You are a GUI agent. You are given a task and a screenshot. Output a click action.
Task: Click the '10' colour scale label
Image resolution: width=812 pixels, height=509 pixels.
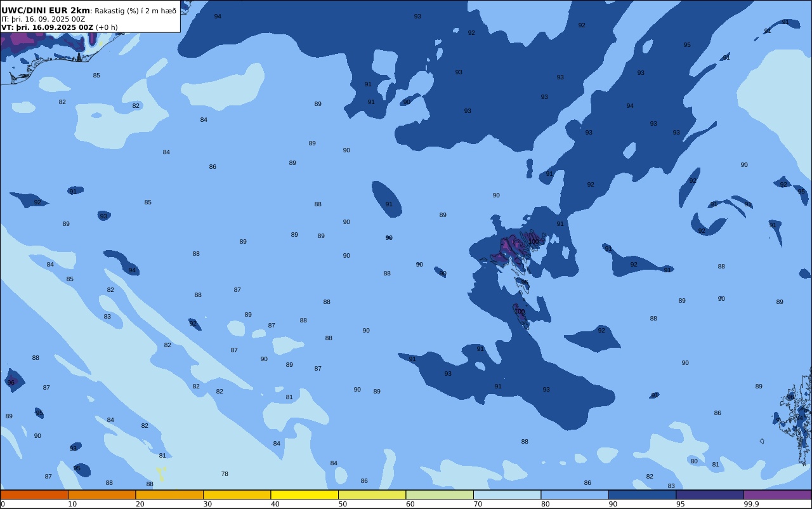point(72,504)
